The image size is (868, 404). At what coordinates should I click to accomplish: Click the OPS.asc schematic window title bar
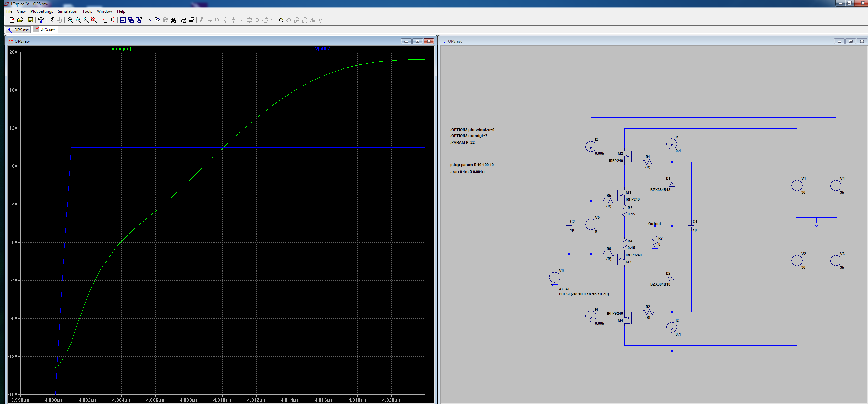tap(617, 41)
